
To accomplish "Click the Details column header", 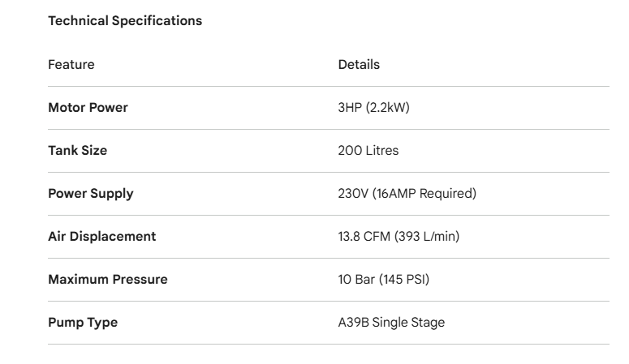I will (359, 65).
